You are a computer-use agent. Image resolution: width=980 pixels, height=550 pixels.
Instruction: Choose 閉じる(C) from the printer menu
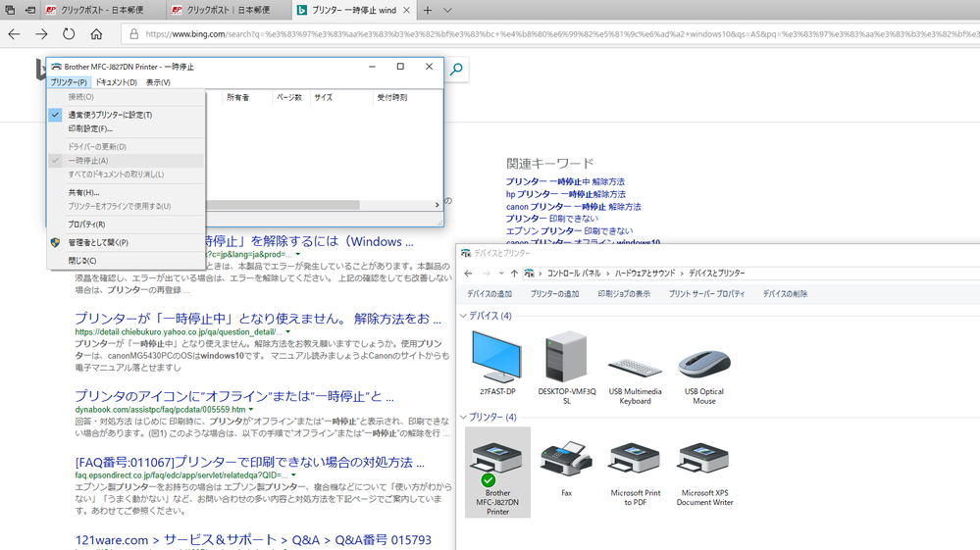tap(126, 261)
